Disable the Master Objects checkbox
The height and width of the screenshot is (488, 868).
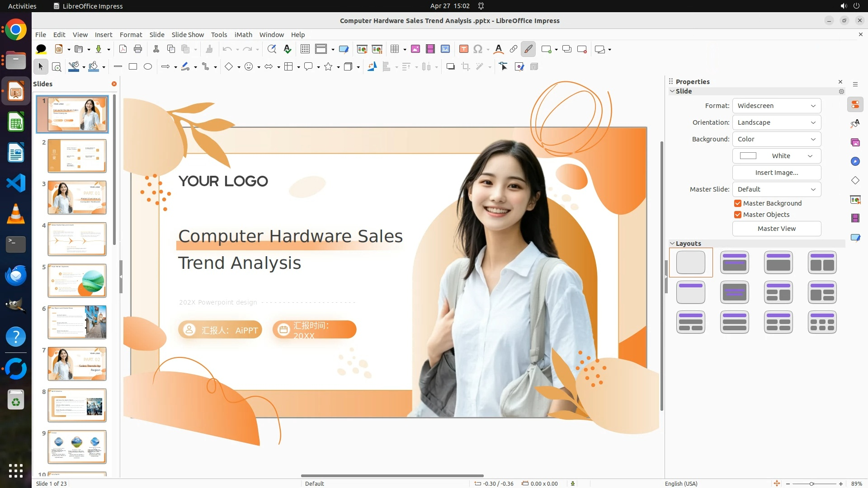[738, 215]
